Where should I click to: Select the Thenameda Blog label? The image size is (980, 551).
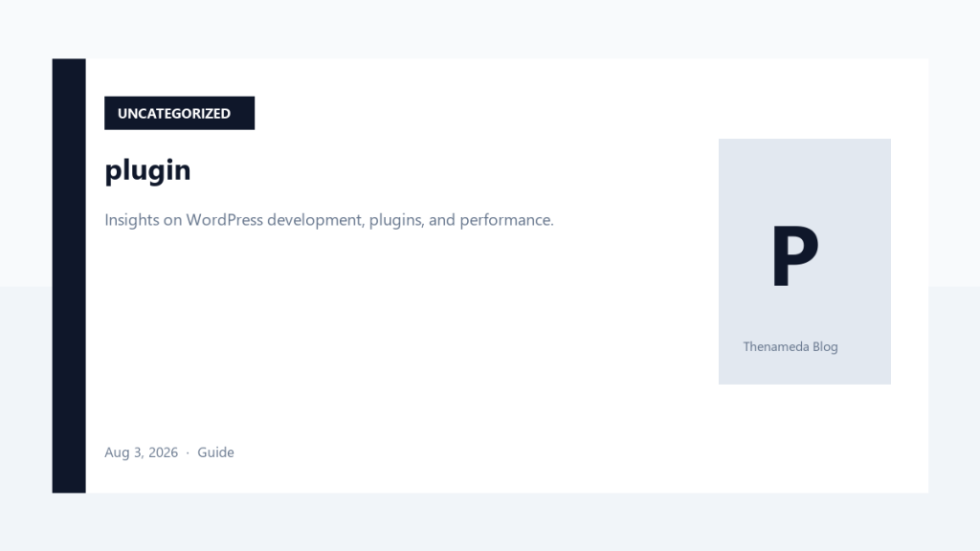click(790, 346)
